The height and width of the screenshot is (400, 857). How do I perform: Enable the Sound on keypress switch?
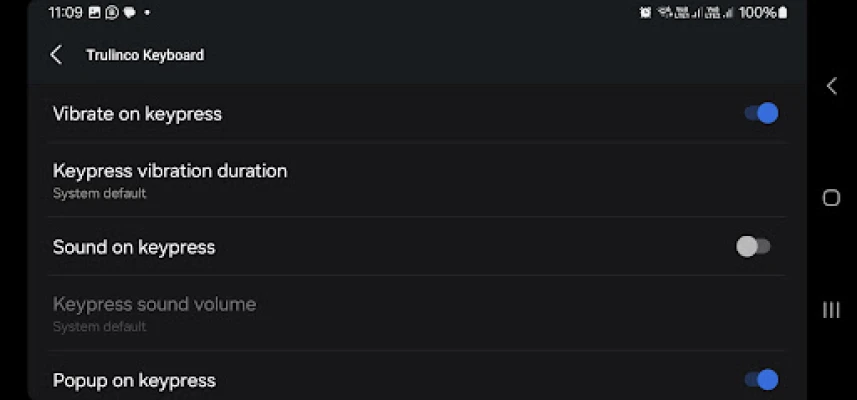pos(753,247)
